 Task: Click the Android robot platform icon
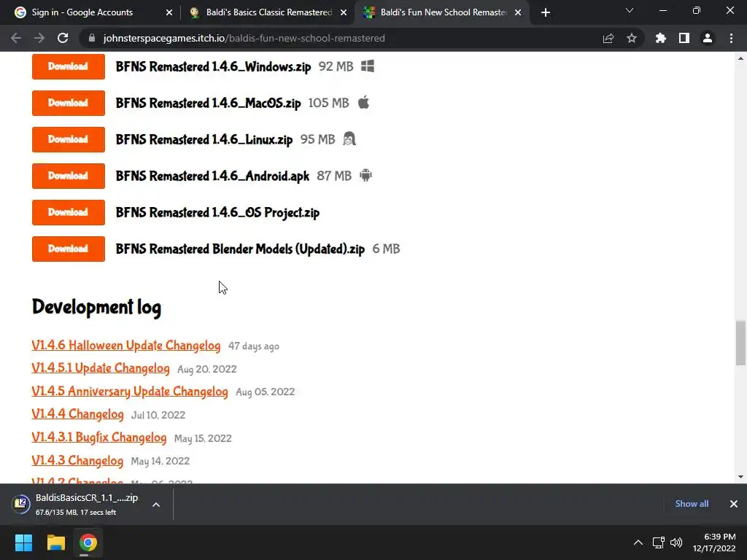365,175
